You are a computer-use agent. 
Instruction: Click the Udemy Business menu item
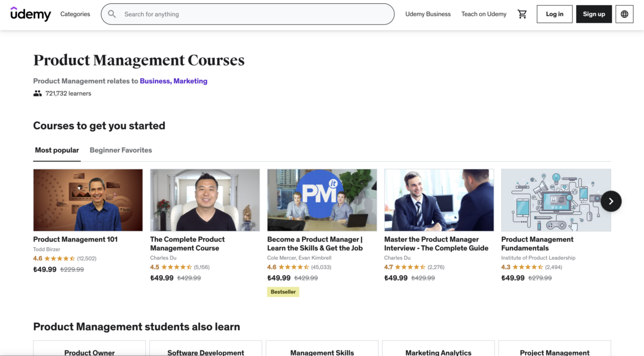pos(427,14)
